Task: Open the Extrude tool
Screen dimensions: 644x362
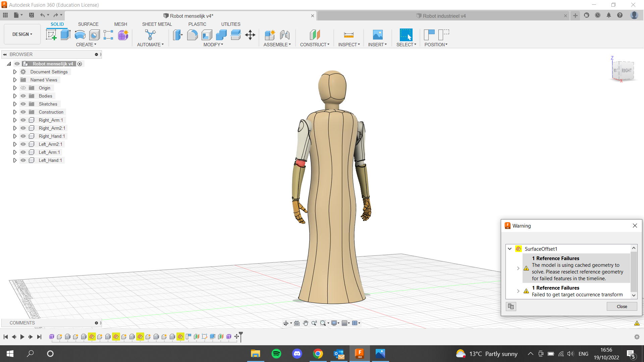Action: 65,35
